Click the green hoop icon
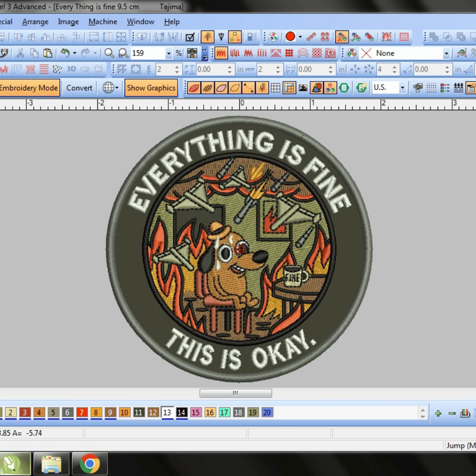This screenshot has width=476, height=476. [x=344, y=88]
